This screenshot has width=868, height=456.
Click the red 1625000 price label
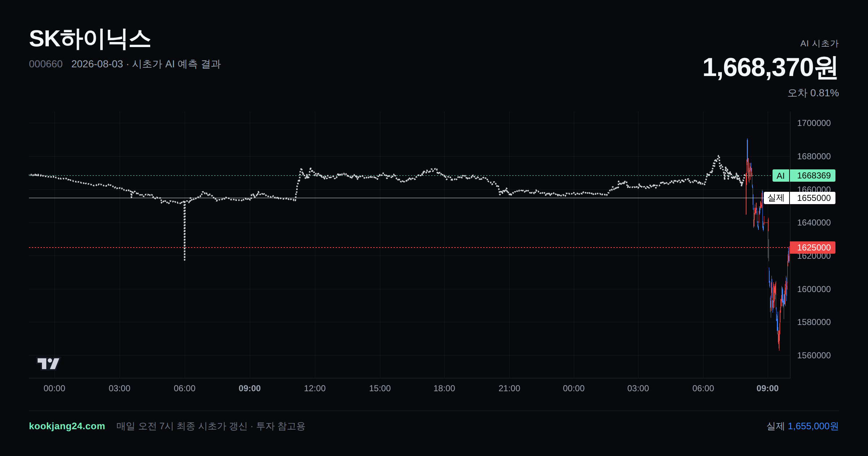[813, 248]
